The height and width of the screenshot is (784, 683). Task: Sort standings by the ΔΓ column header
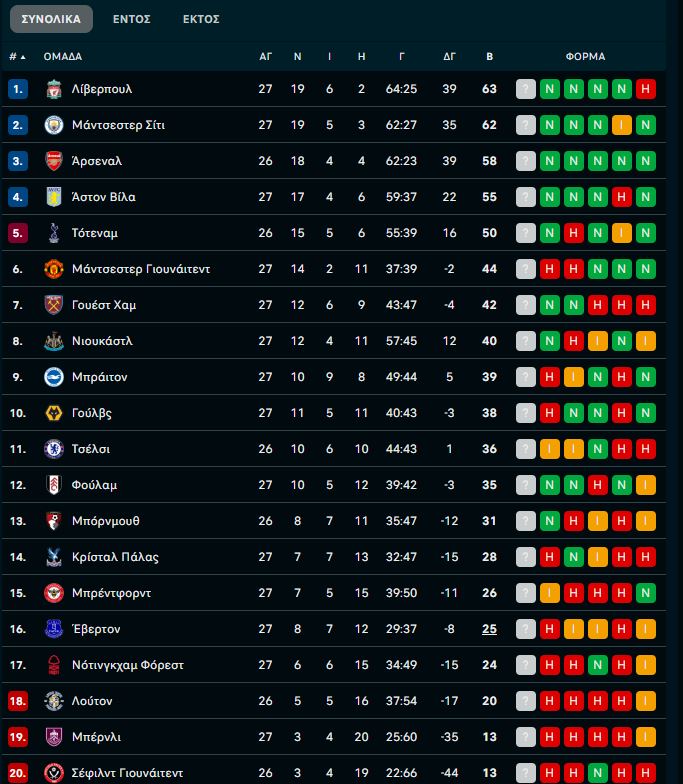click(x=449, y=57)
